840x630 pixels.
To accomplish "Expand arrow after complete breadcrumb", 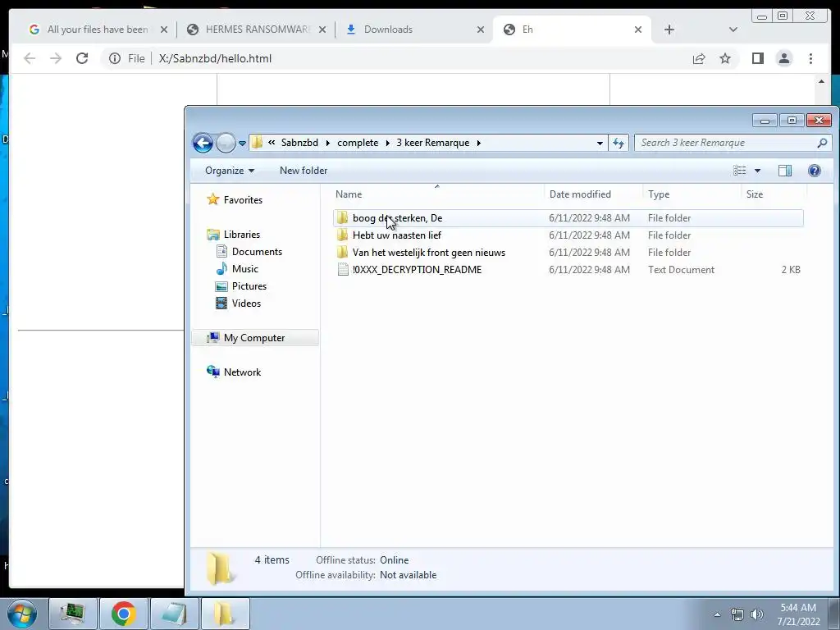I will (387, 143).
